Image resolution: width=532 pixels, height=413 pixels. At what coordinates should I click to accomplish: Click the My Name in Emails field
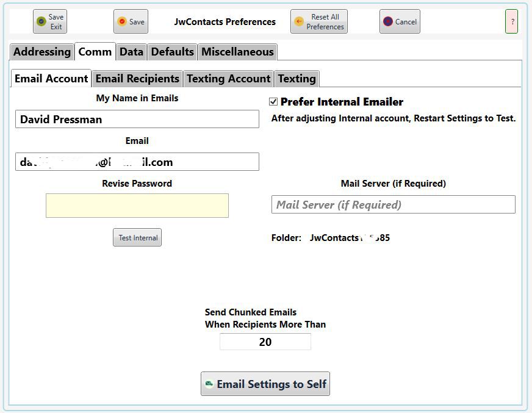[137, 119]
